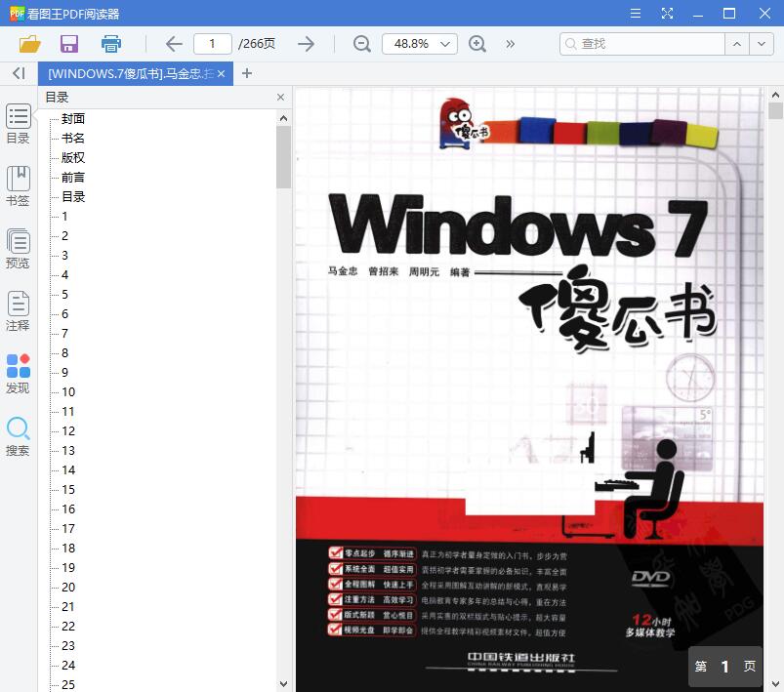Screen dimensions: 784x692
Task: Open the 发现 discover sidebar icon
Action: 18,374
